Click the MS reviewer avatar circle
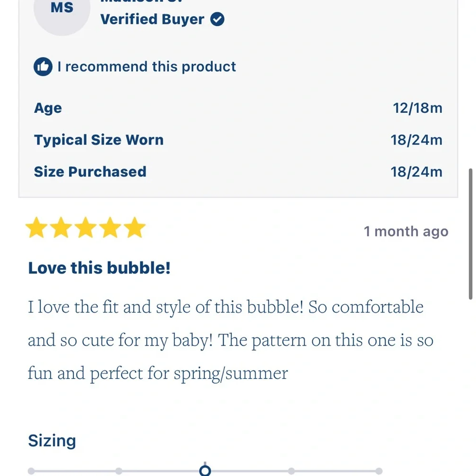Screen dimensions: 476x476 (62, 9)
